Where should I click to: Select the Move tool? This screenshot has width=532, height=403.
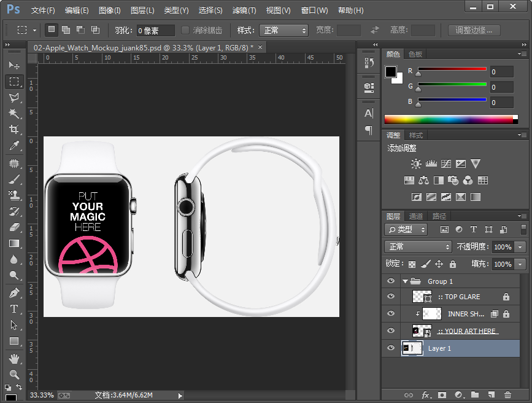(x=14, y=65)
